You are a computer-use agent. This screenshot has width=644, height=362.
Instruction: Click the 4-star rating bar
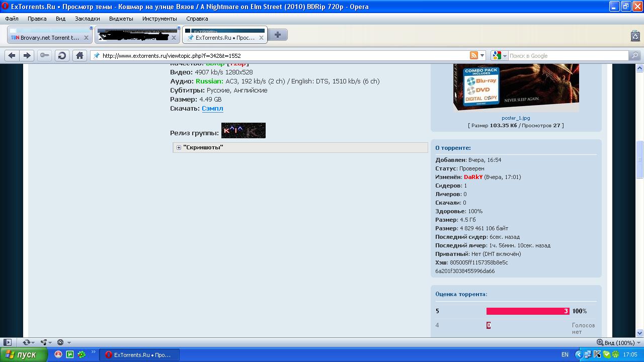(x=489, y=325)
